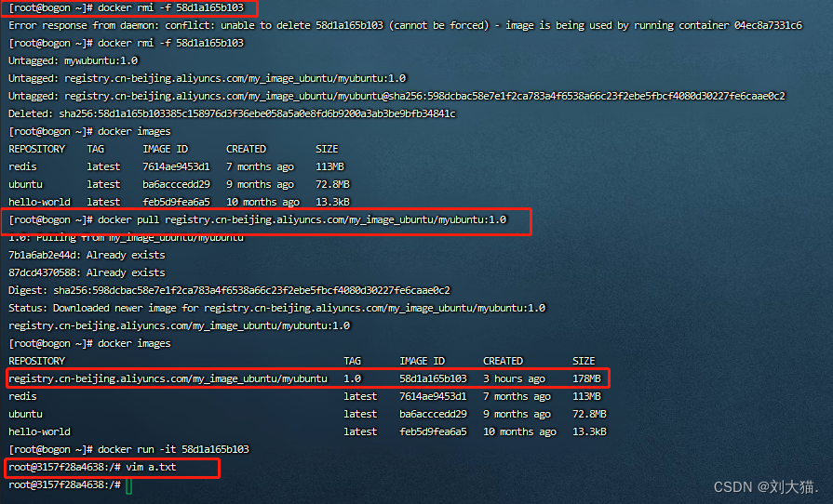
Task: Click the 'Deleted: sha256:58d1a165b103385c...' line
Action: coord(232,113)
